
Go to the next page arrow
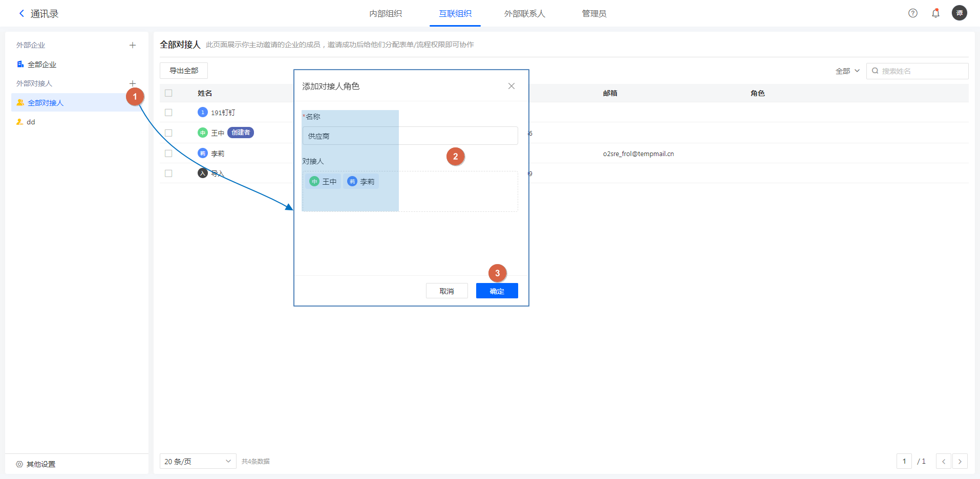(960, 461)
